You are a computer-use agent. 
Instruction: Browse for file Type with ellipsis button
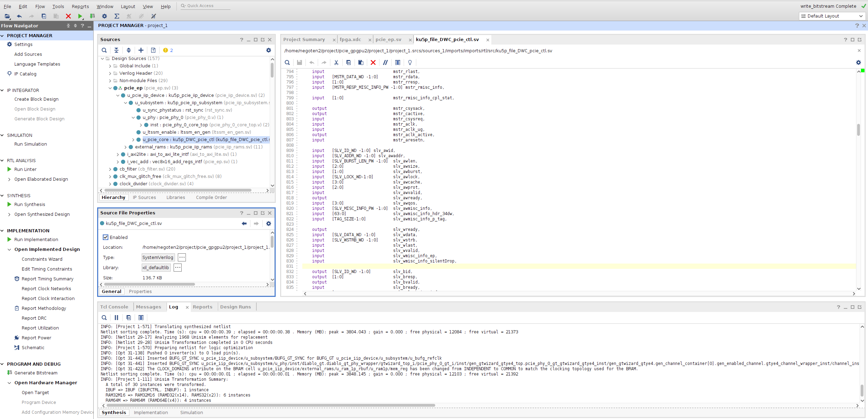[182, 258]
